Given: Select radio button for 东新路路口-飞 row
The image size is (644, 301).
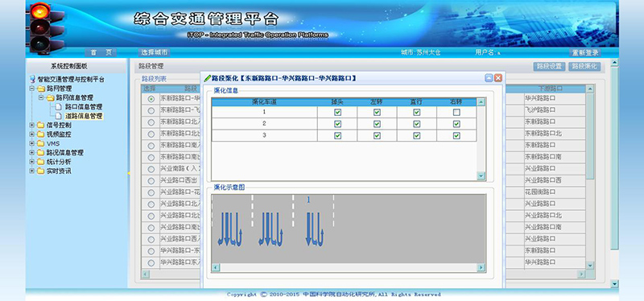Looking at the screenshot, I should pyautogui.click(x=151, y=110).
